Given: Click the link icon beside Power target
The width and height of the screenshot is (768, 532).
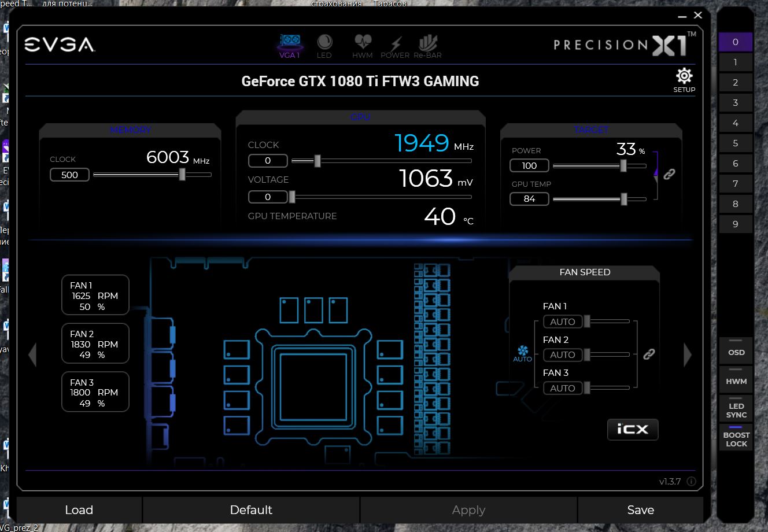Looking at the screenshot, I should (x=669, y=173).
